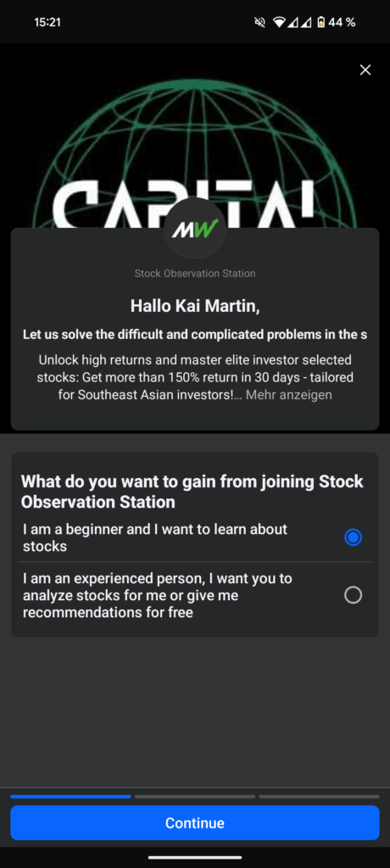The height and width of the screenshot is (868, 390).
Task: Tap the battery status icon
Action: click(x=320, y=23)
